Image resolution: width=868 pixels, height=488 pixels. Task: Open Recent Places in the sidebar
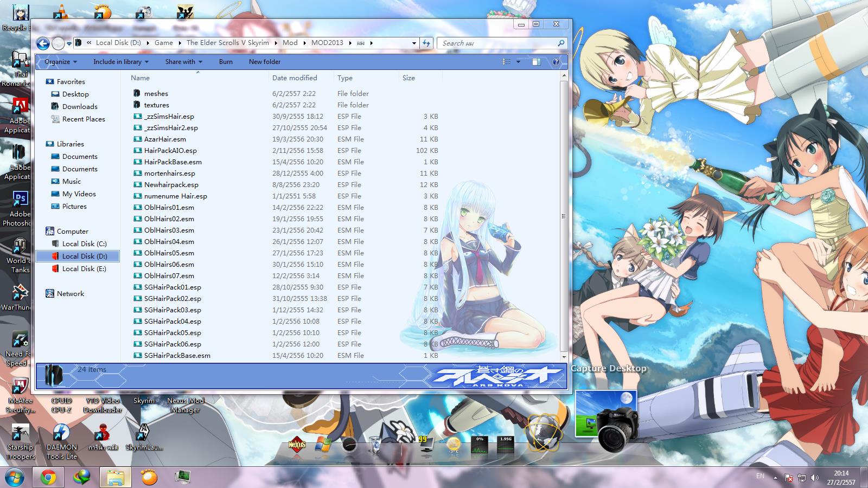click(84, 119)
